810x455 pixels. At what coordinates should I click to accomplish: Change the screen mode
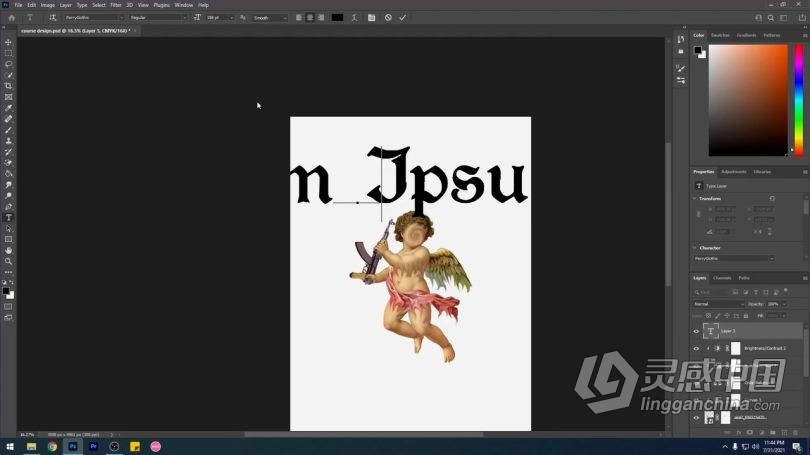coord(8,318)
